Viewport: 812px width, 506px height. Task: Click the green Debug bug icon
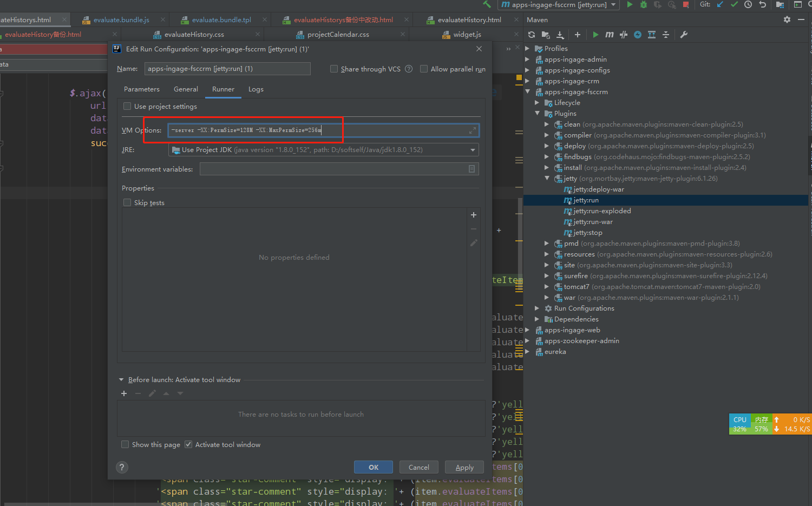[643, 4]
